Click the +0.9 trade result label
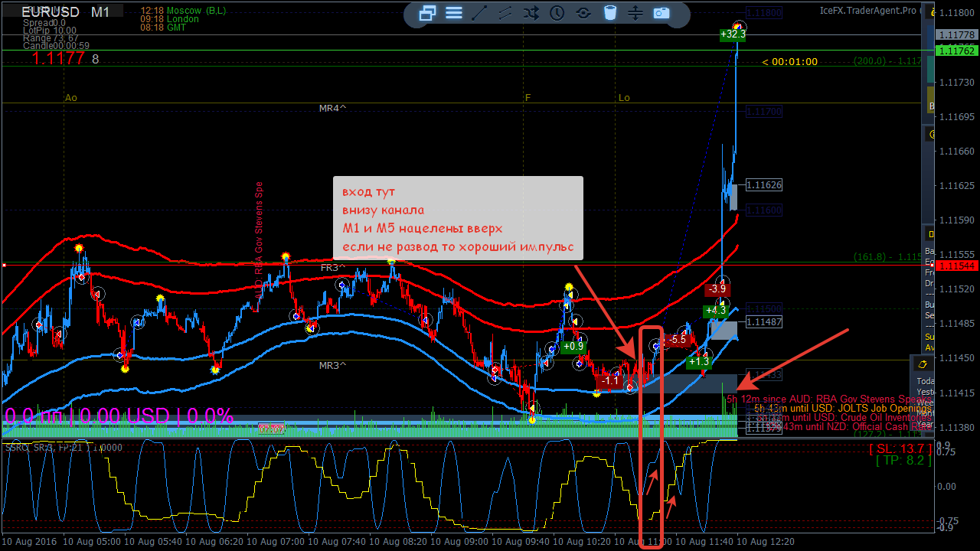This screenshot has height=551, width=980. click(x=573, y=346)
